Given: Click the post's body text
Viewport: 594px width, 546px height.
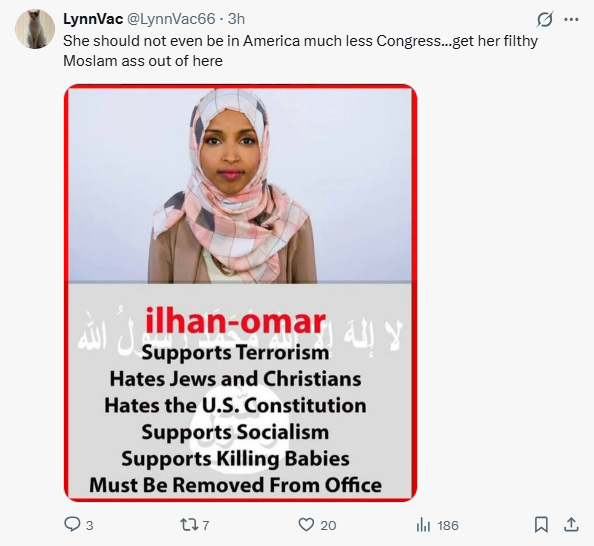Looking at the screenshot, I should [300, 51].
